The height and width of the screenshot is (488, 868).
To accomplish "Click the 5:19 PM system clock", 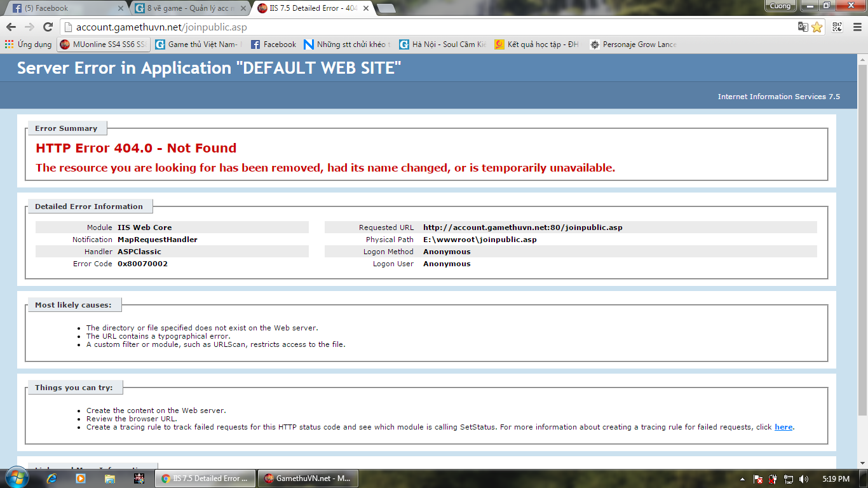I will pyautogui.click(x=835, y=479).
